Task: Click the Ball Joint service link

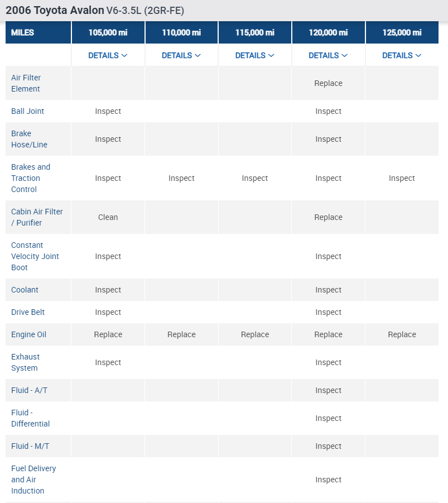Action: tap(28, 111)
